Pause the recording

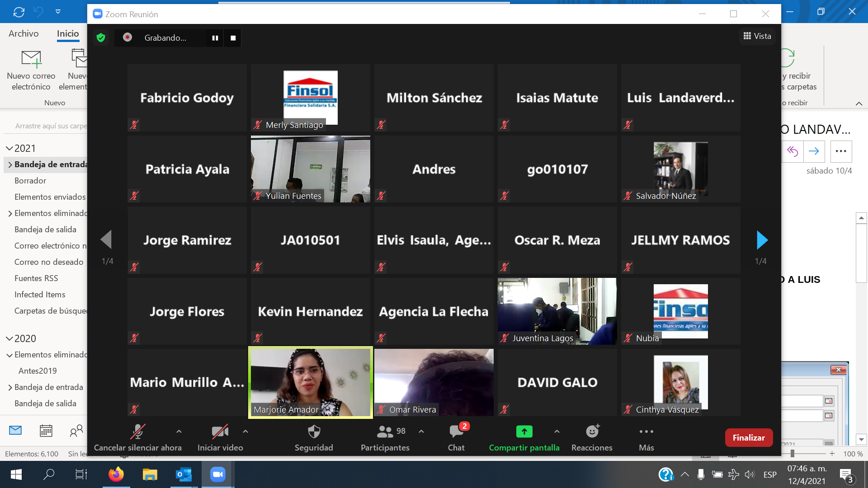pyautogui.click(x=215, y=38)
